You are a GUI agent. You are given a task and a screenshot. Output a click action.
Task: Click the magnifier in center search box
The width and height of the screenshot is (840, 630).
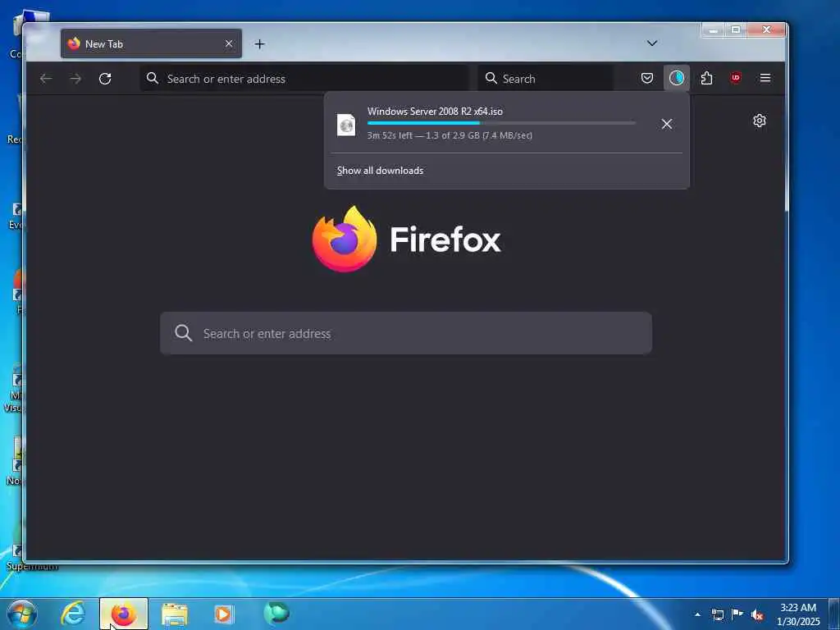pos(183,333)
